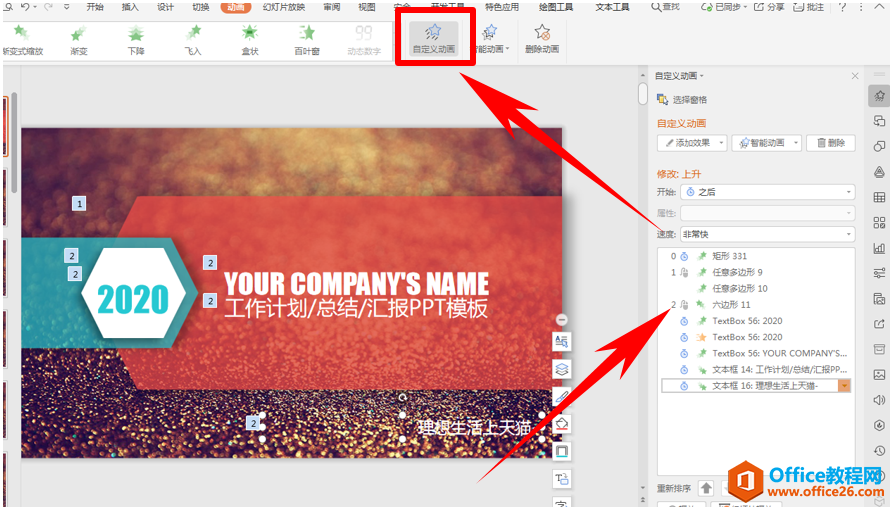Image resolution: width=891 pixels, height=509 pixels.
Task: Switch to the 开始 ribbon tab
Action: tap(95, 7)
